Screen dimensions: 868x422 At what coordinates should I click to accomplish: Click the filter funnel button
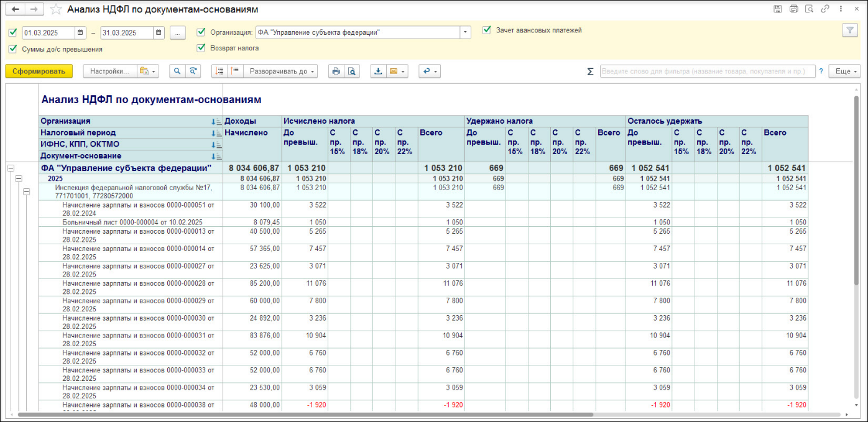click(849, 30)
